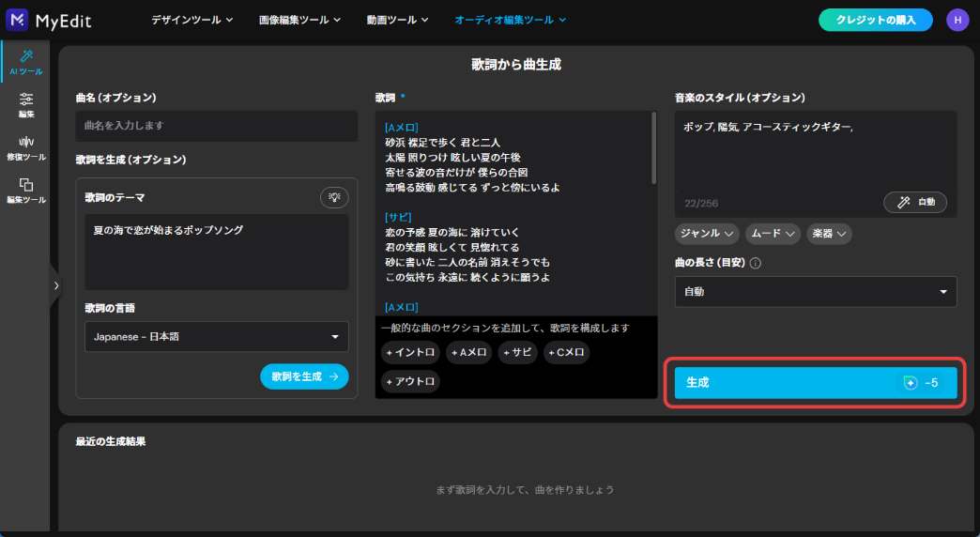Click the 歌詞から曲生成 title
980x537 pixels.
516,65
